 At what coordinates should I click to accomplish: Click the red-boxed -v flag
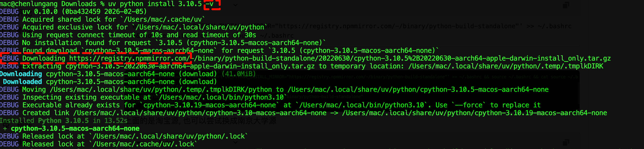pyautogui.click(x=212, y=4)
